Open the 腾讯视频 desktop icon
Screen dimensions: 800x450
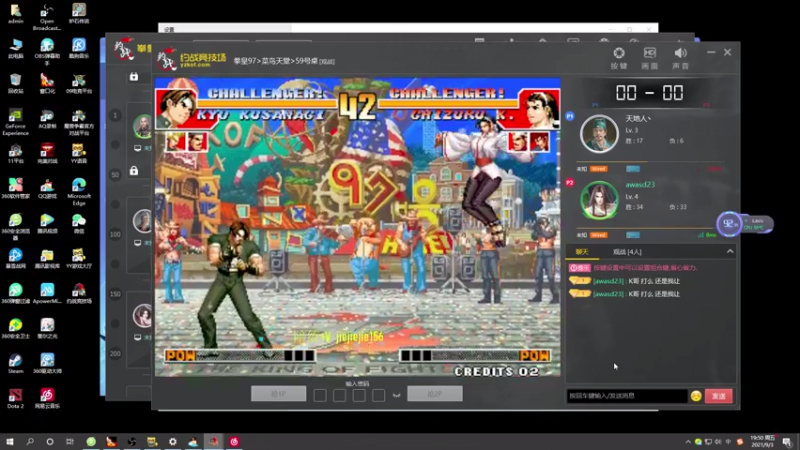(x=47, y=223)
